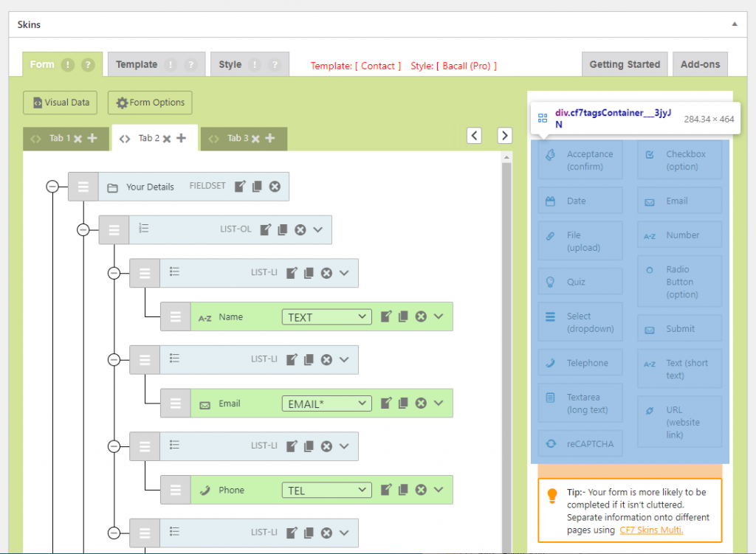Viewport: 756px width, 554px height.
Task: Open the TEXT type dropdown for Name
Action: [326, 316]
